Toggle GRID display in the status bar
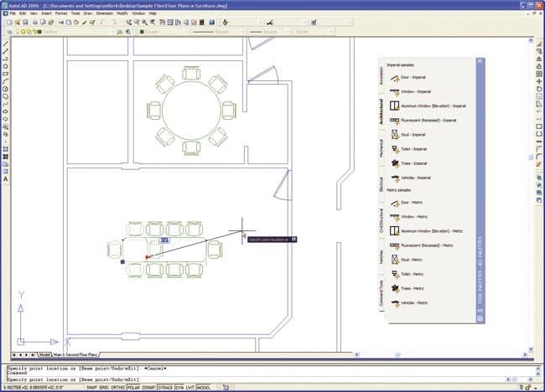Viewport: 545px width, 392px height. (x=104, y=387)
